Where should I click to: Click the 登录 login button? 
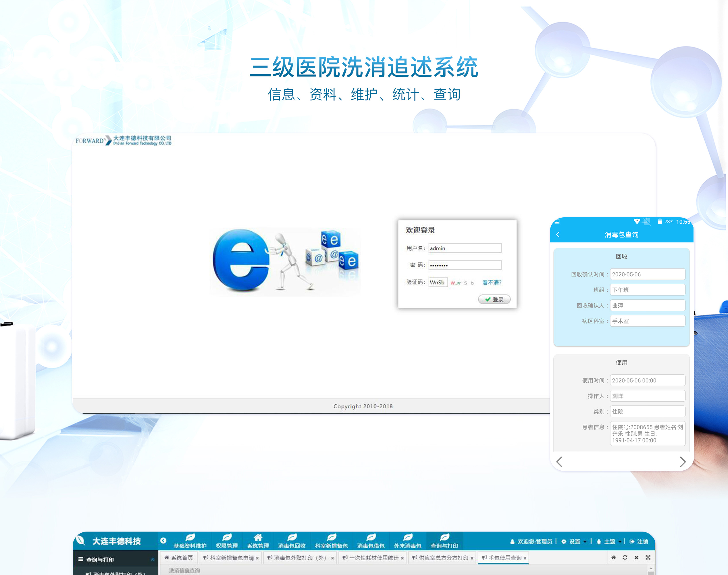pyautogui.click(x=494, y=299)
